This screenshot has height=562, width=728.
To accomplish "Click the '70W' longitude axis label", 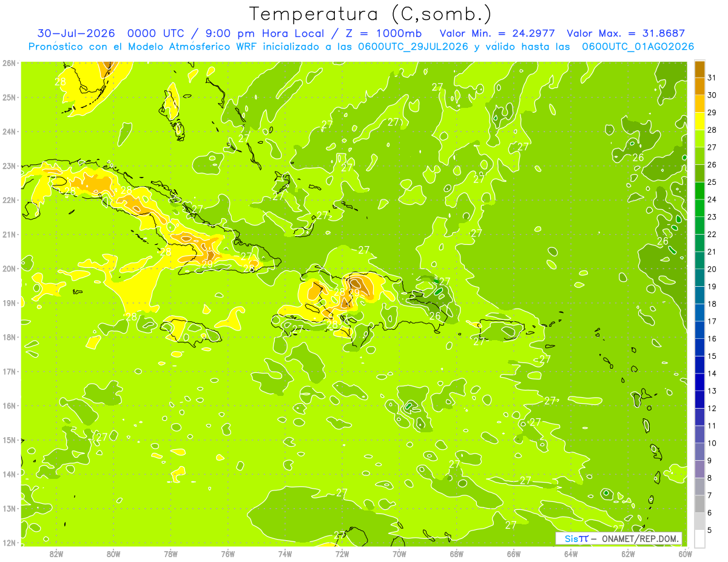I will 399,554.
